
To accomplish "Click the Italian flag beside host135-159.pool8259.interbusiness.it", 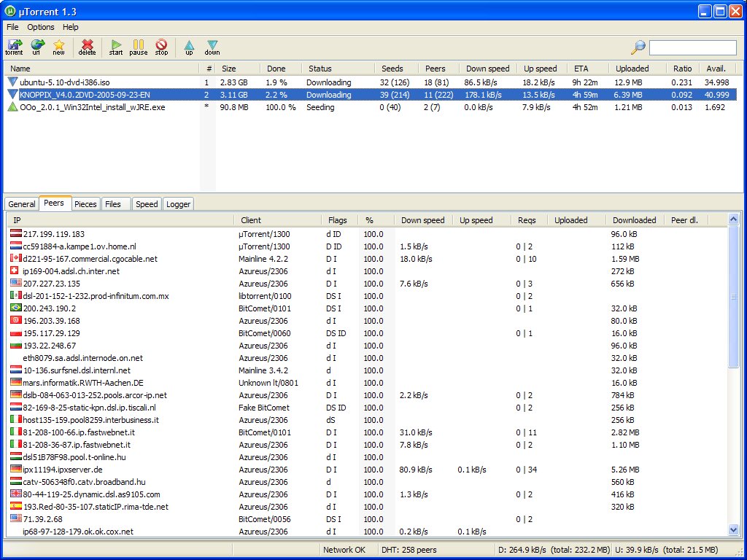I will click(x=16, y=419).
